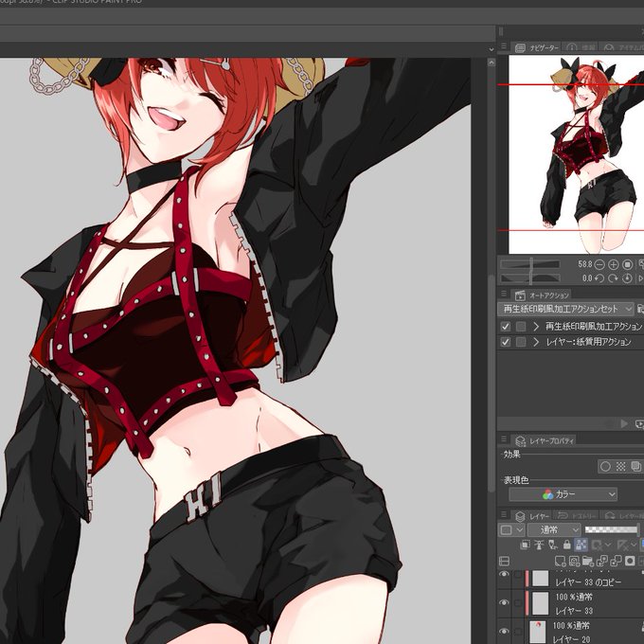Viewport: 644px width, 644px height.
Task: Uncheck the 再生紙印刷風加工アクション checkbox
Action: tap(505, 327)
